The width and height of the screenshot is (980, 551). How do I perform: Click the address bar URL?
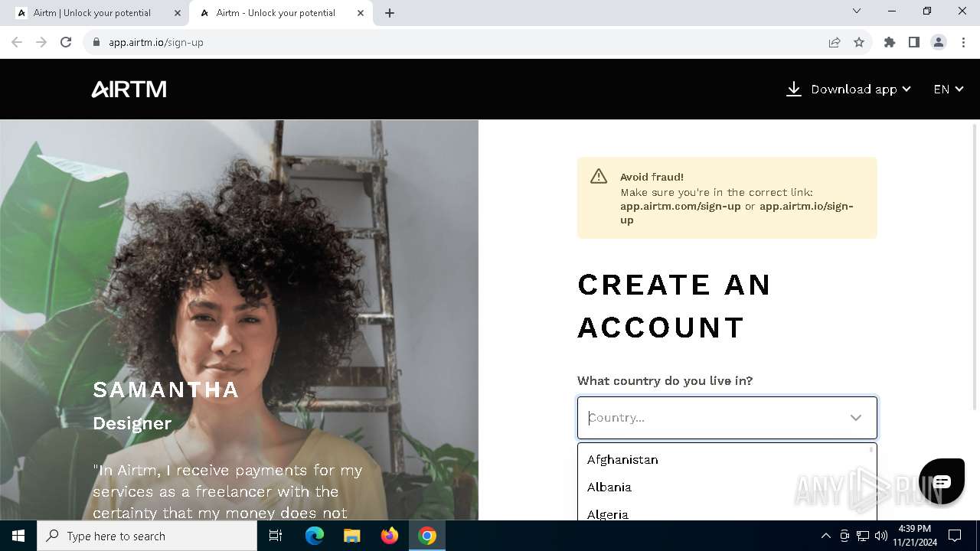click(x=156, y=42)
